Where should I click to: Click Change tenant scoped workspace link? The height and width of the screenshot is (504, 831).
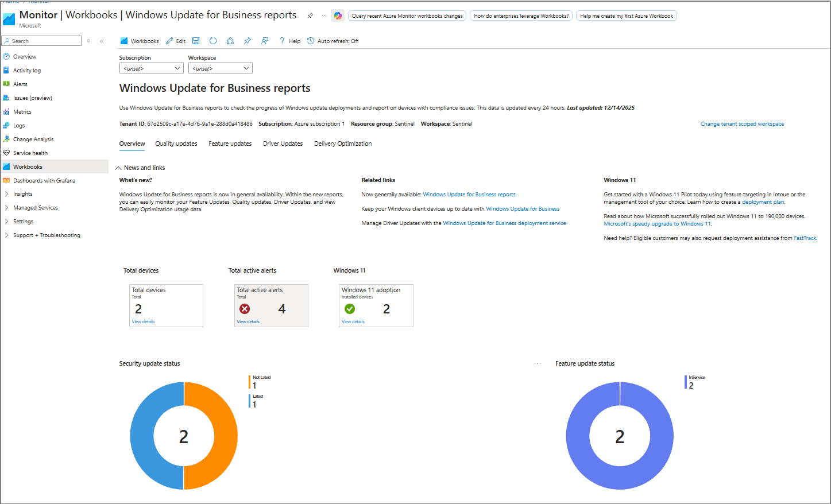pyautogui.click(x=742, y=124)
